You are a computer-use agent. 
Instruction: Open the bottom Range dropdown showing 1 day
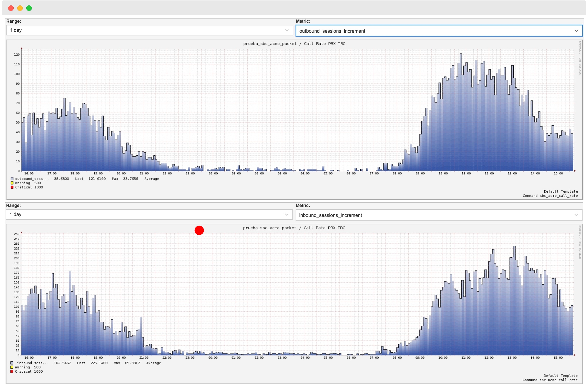[x=149, y=214]
